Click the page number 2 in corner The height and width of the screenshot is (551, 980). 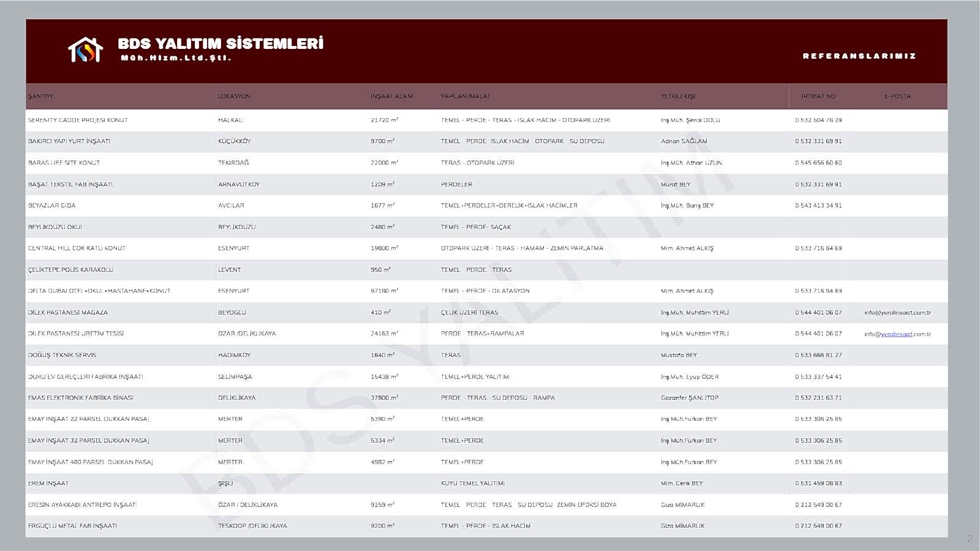pyautogui.click(x=969, y=539)
